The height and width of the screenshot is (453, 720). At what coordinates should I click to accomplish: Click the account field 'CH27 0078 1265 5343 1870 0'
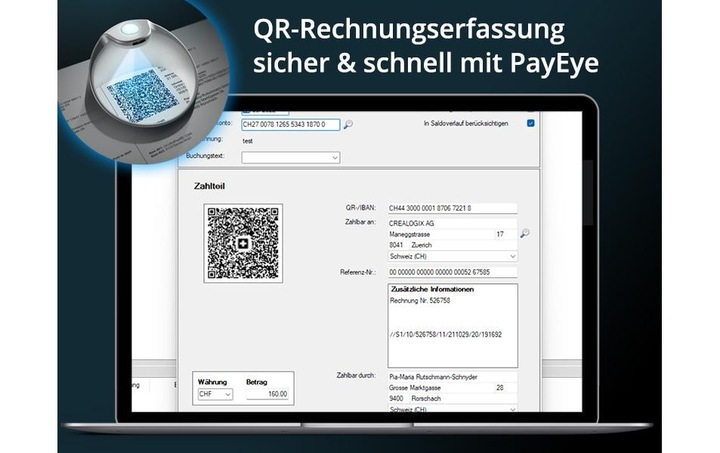(x=291, y=124)
